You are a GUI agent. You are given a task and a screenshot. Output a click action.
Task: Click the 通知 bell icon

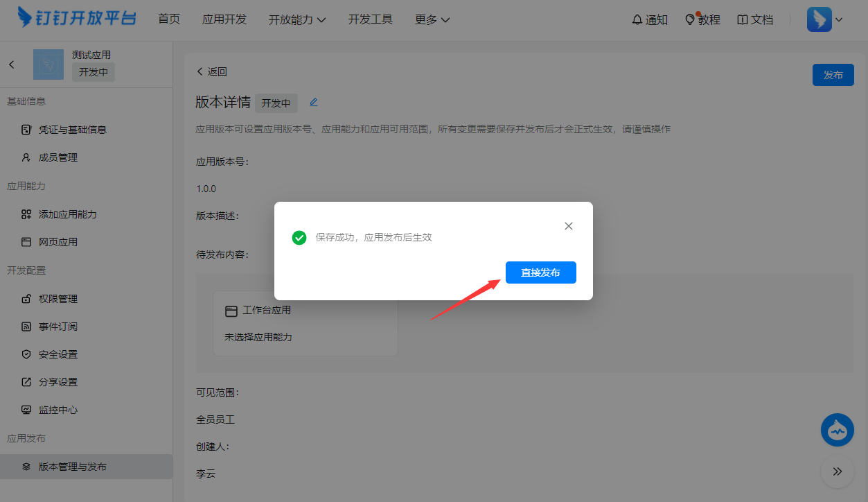637,19
